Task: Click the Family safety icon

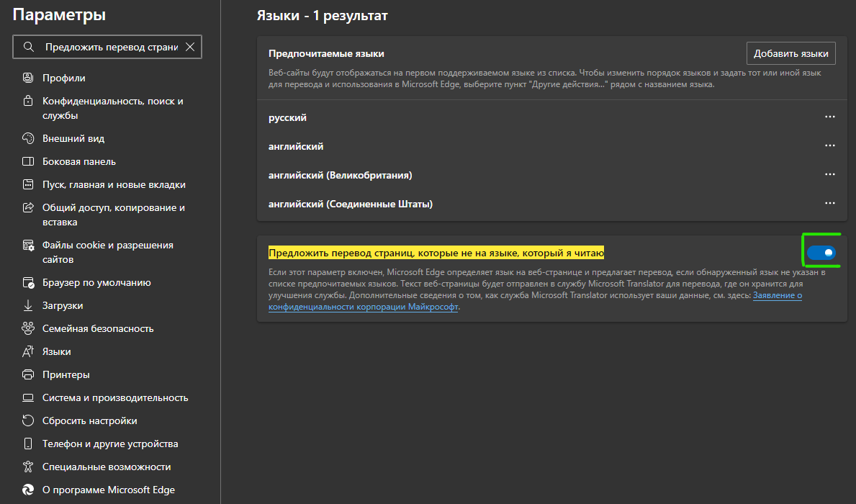Action: (28, 328)
